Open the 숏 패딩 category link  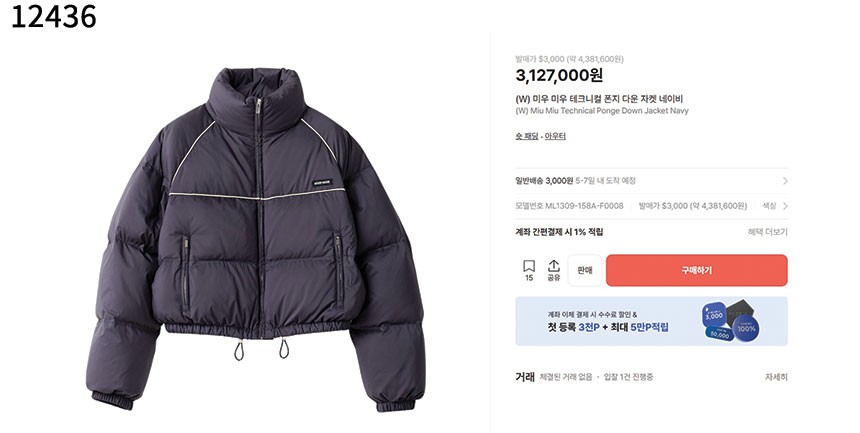click(x=527, y=136)
